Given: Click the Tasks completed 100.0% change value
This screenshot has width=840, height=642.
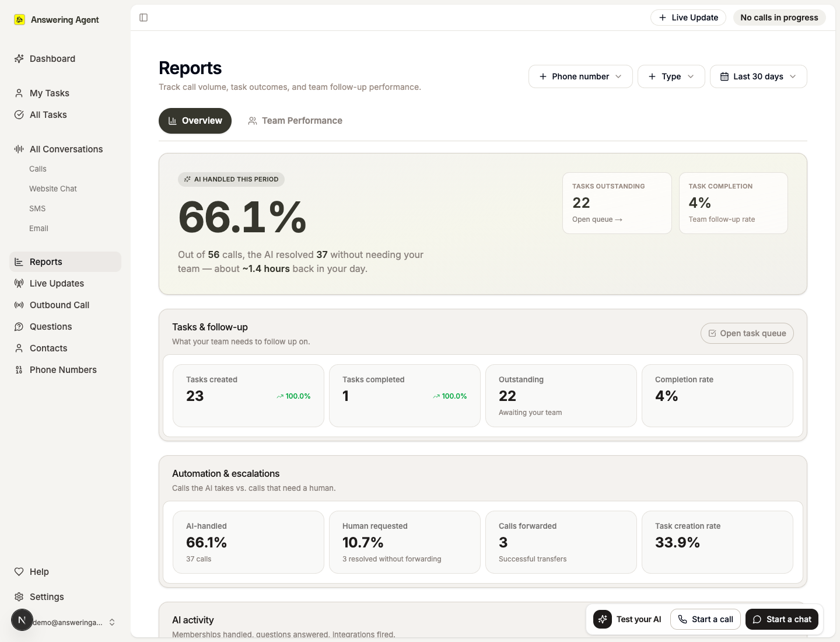Looking at the screenshot, I should pos(454,396).
